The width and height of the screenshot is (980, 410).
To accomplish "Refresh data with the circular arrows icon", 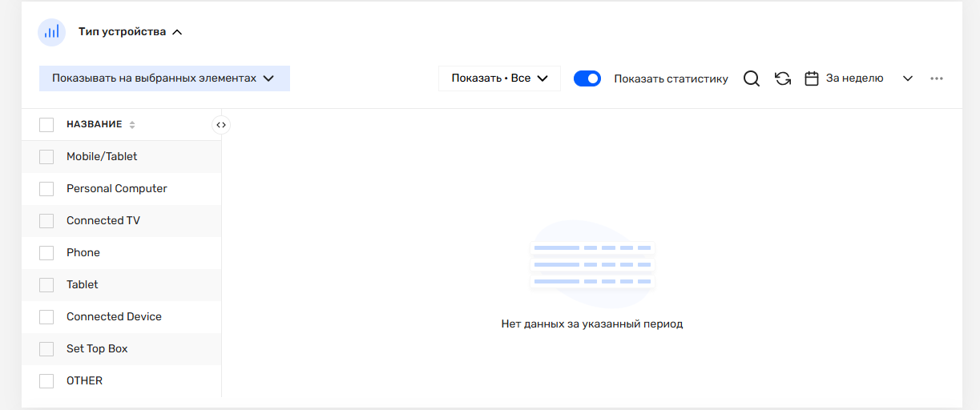I will (783, 78).
